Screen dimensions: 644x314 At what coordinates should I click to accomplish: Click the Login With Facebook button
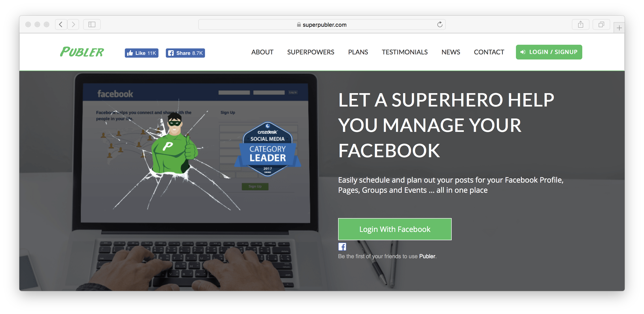pos(395,229)
